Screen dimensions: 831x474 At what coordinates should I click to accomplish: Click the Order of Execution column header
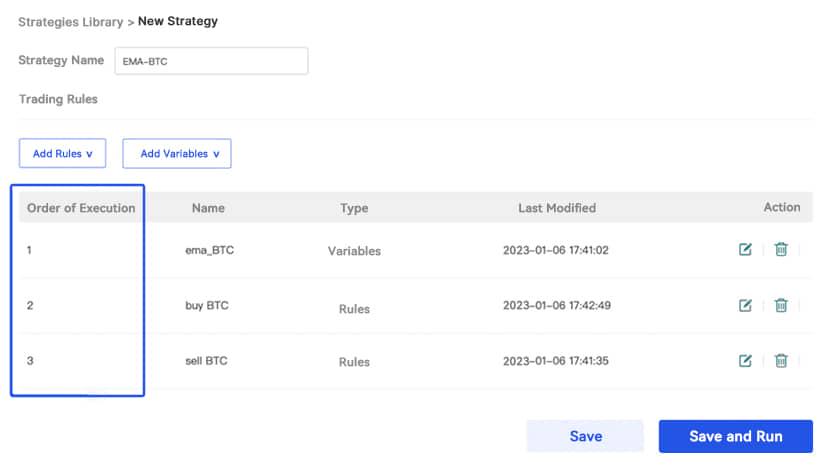[x=81, y=208]
